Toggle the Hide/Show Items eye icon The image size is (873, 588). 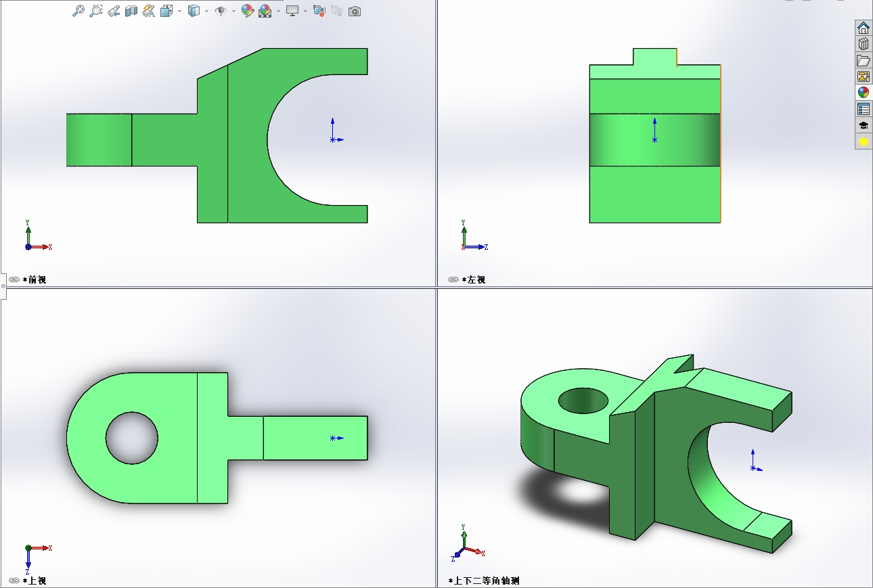pos(221,11)
